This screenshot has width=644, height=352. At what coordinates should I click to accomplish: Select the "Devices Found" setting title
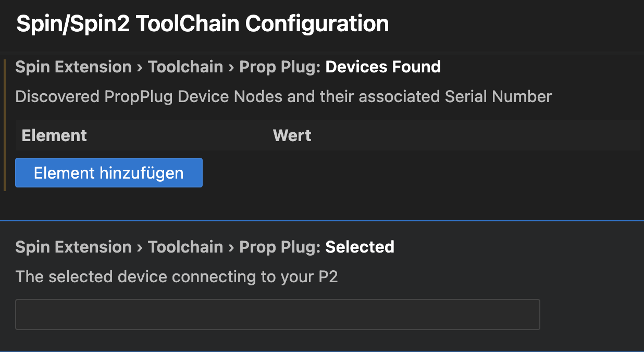tap(383, 67)
